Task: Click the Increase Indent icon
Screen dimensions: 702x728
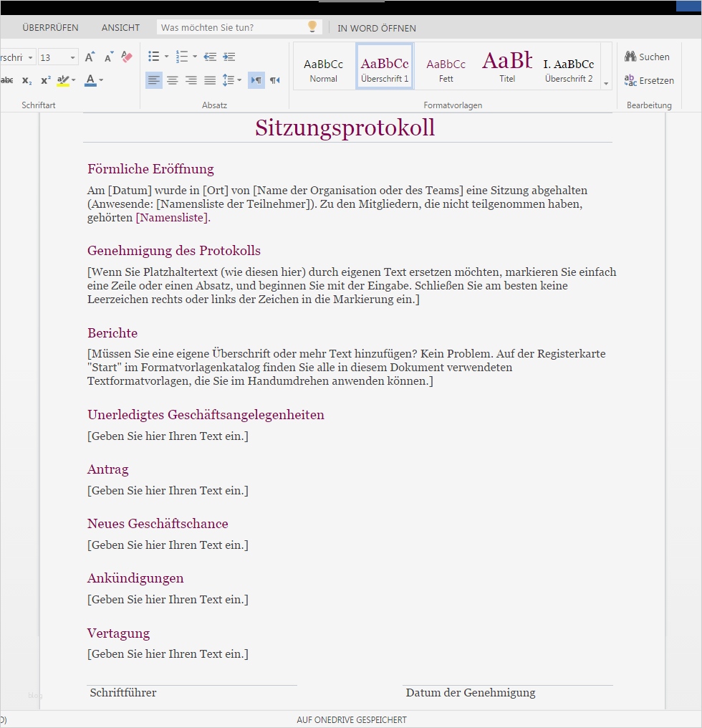Action: click(x=228, y=56)
